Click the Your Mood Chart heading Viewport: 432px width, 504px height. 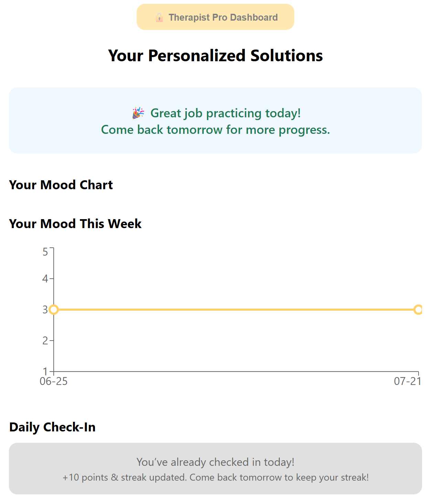pyautogui.click(x=61, y=185)
